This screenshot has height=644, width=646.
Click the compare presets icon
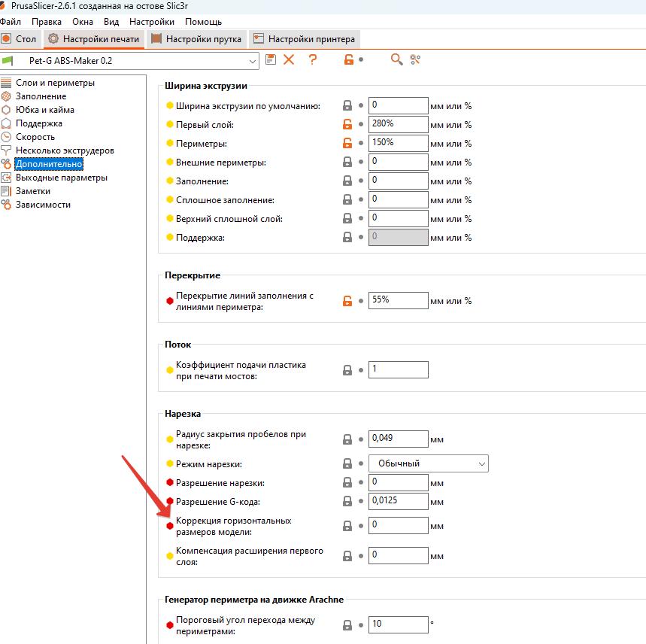click(x=414, y=59)
